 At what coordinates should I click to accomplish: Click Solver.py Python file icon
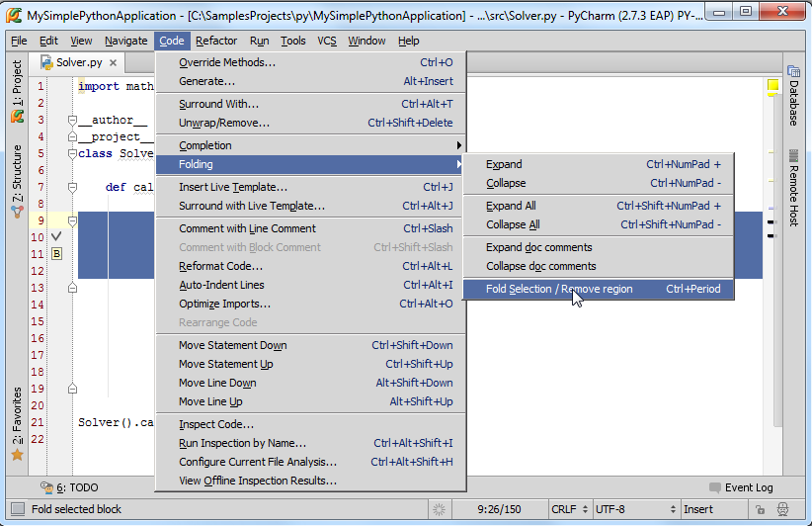click(46, 62)
